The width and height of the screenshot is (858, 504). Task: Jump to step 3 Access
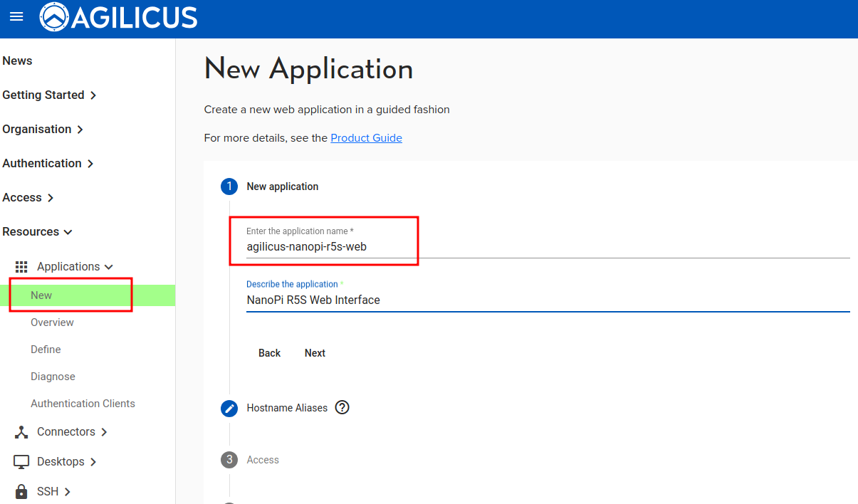coord(229,460)
